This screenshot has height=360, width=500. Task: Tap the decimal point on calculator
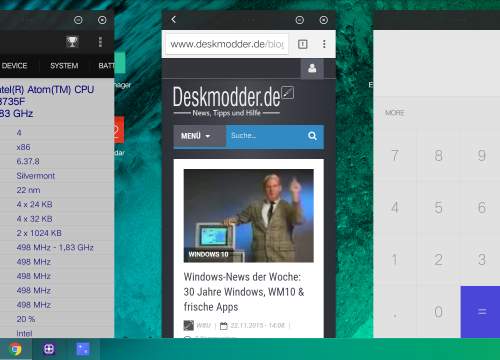395,312
